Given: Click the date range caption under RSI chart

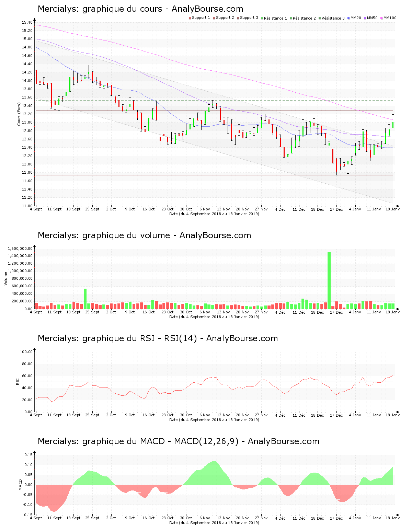Looking at the screenshot, I should point(214,420).
